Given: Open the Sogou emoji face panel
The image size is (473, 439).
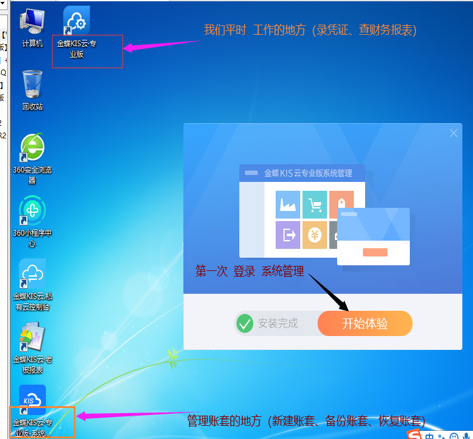Looking at the screenshot, I should click(454, 436).
